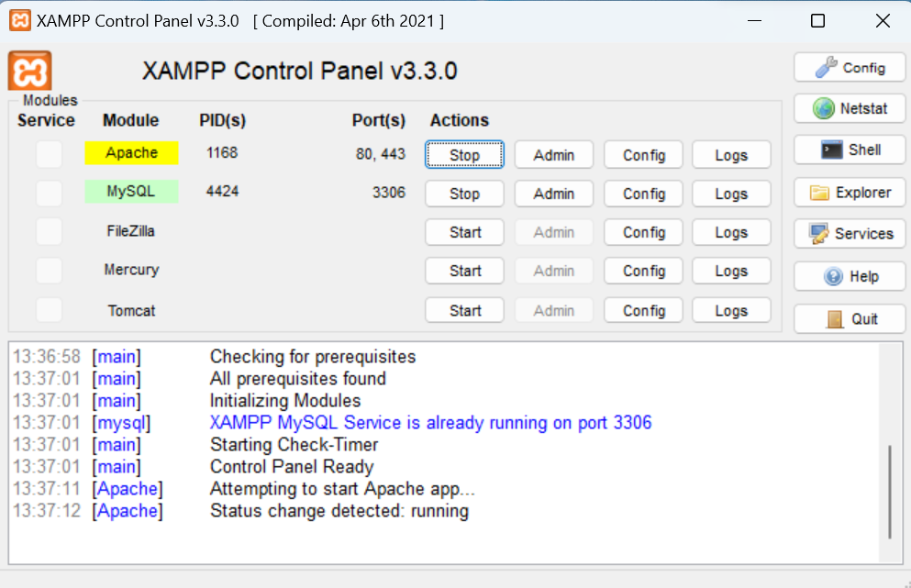Open the XAMPP Config wrench button
The width and height of the screenshot is (911, 588).
pyautogui.click(x=850, y=68)
